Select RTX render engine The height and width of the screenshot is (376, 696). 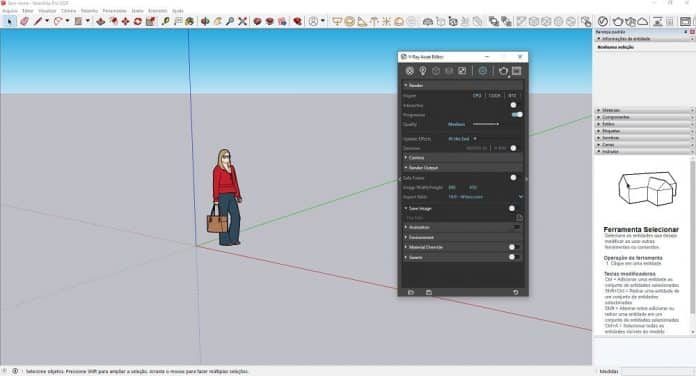pyautogui.click(x=512, y=95)
